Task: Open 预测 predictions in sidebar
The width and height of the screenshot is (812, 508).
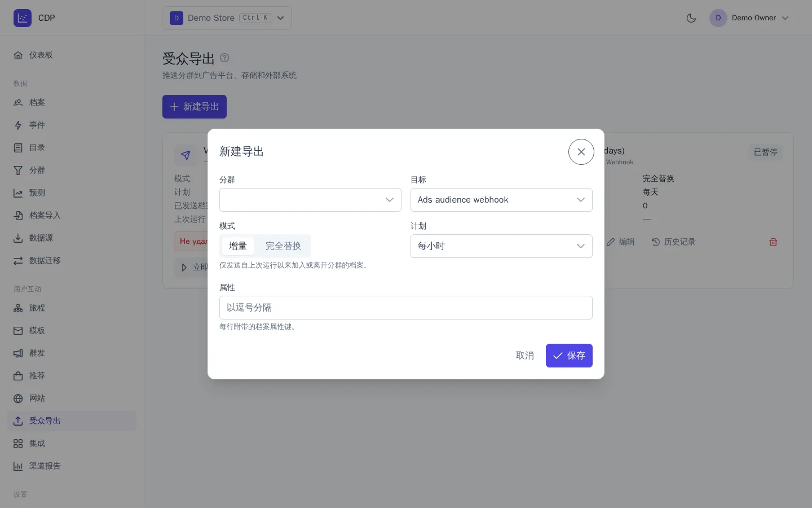Action: (72, 193)
